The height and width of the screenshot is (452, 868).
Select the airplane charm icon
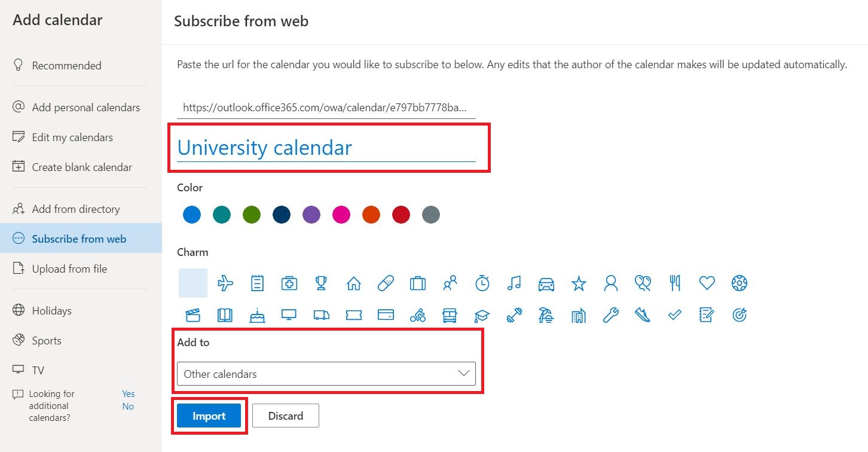point(225,283)
